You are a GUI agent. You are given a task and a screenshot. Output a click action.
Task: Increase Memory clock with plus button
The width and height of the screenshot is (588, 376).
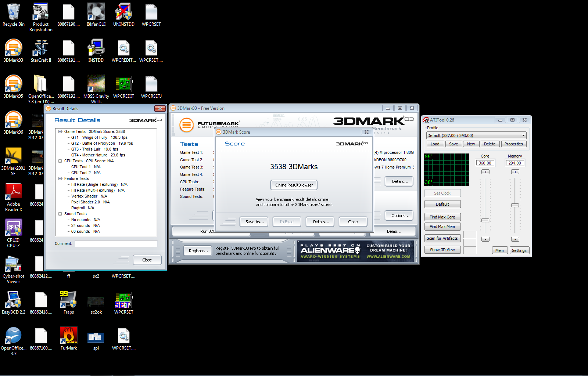pos(515,172)
